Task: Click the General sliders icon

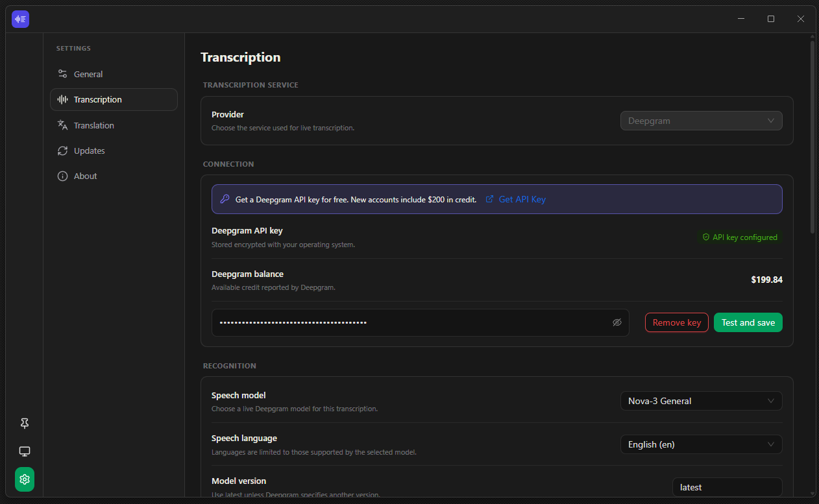Action: (63, 74)
